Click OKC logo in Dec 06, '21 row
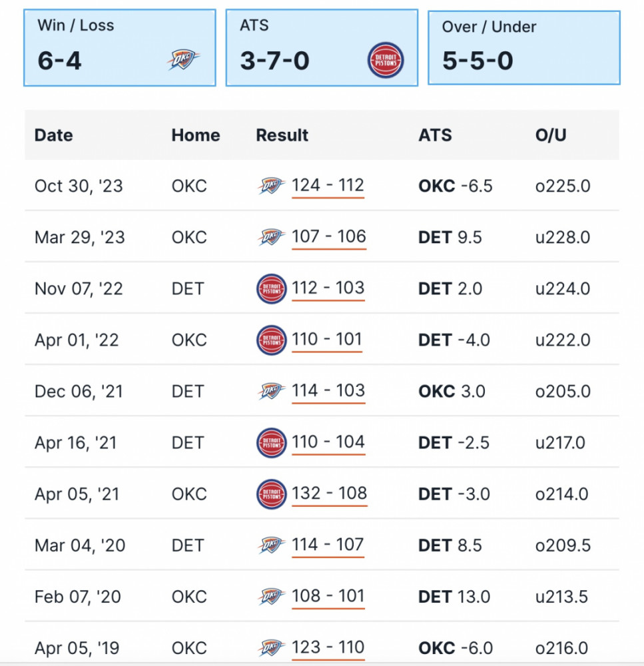644x666 pixels. tap(270, 391)
